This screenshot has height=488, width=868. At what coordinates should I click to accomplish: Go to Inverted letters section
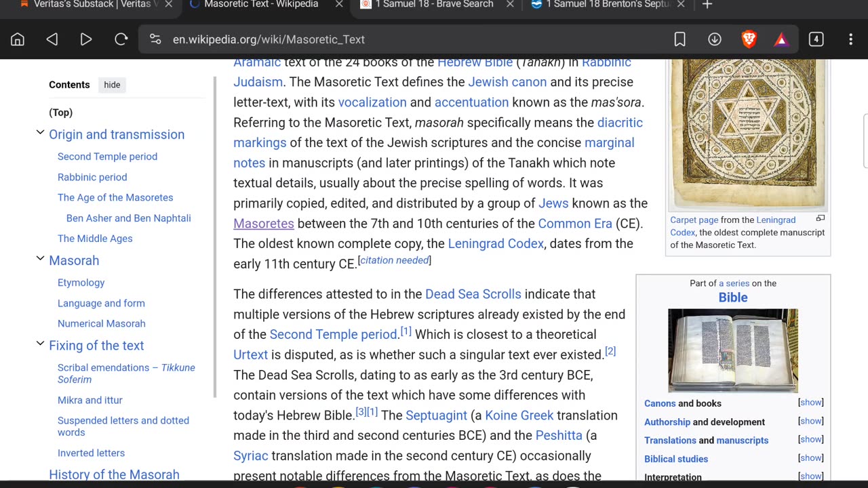pos(91,453)
